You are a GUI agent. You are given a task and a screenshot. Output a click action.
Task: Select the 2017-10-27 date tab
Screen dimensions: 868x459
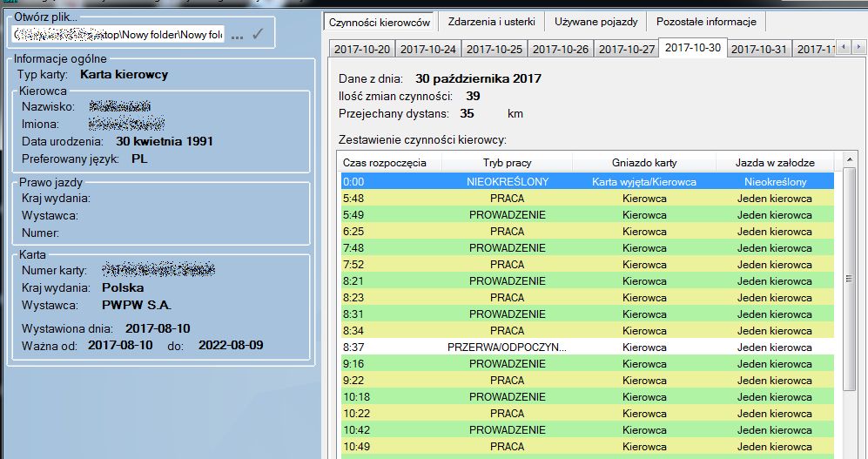[x=627, y=50]
